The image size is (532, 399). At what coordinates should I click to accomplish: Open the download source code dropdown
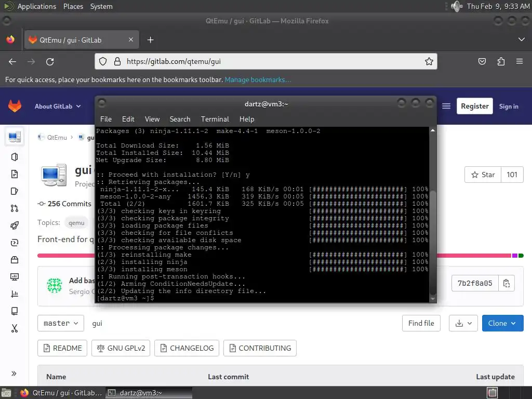coord(463,323)
